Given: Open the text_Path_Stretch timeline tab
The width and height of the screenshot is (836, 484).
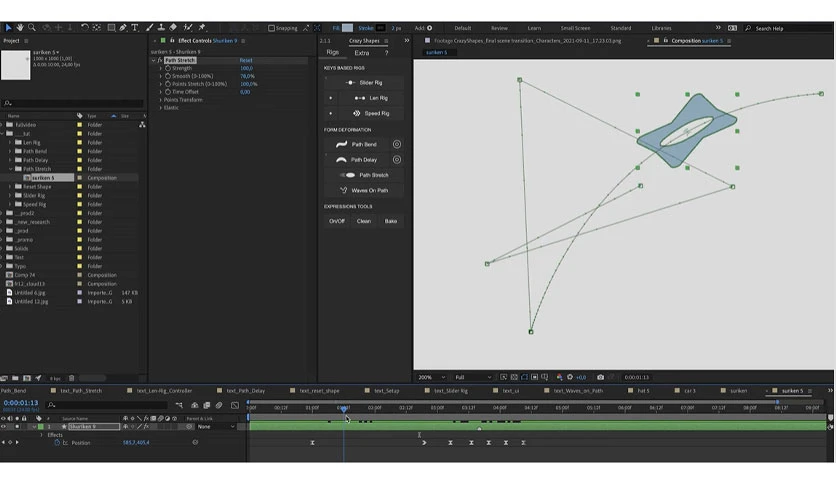Looking at the screenshot, I should (81, 391).
